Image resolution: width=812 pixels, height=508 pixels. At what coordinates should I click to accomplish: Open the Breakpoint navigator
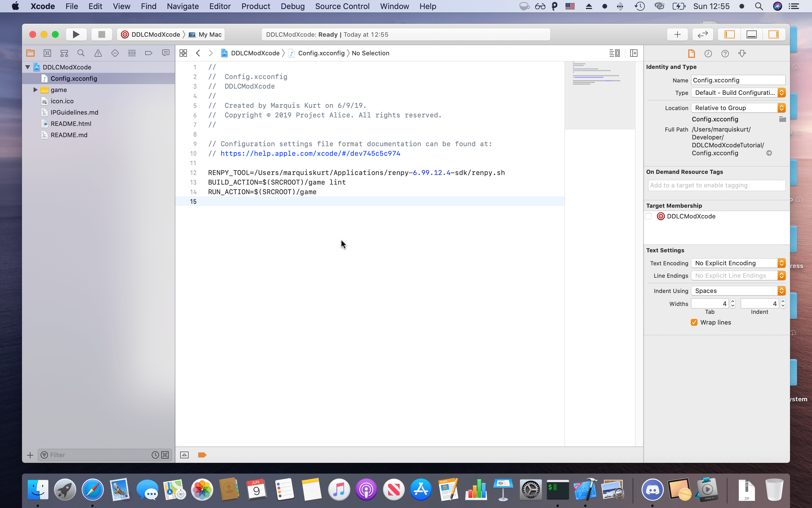click(149, 53)
